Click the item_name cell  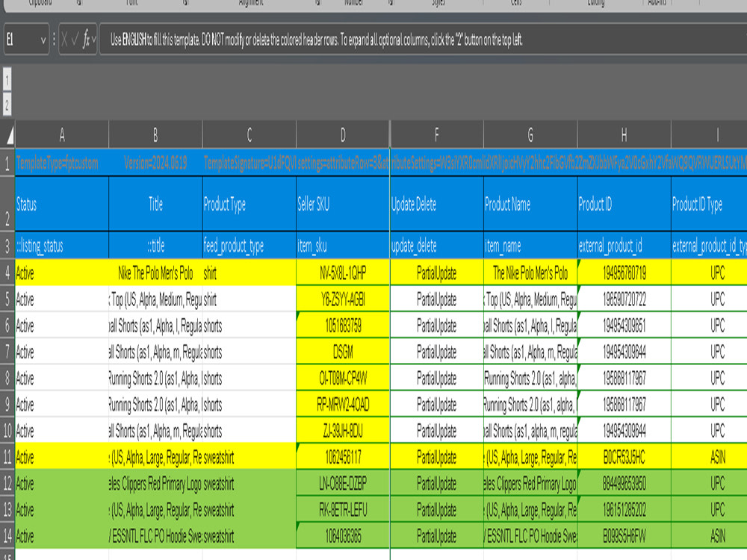pyautogui.click(x=530, y=245)
